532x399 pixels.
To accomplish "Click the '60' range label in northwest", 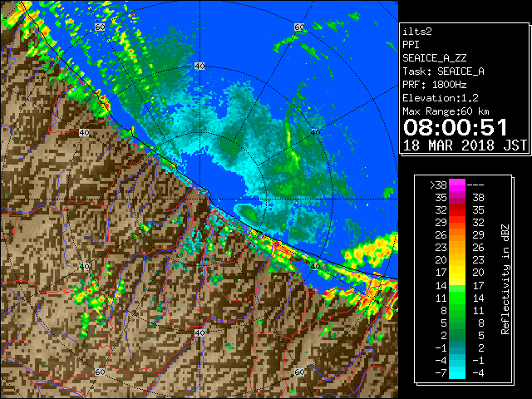I will pos(100,27).
